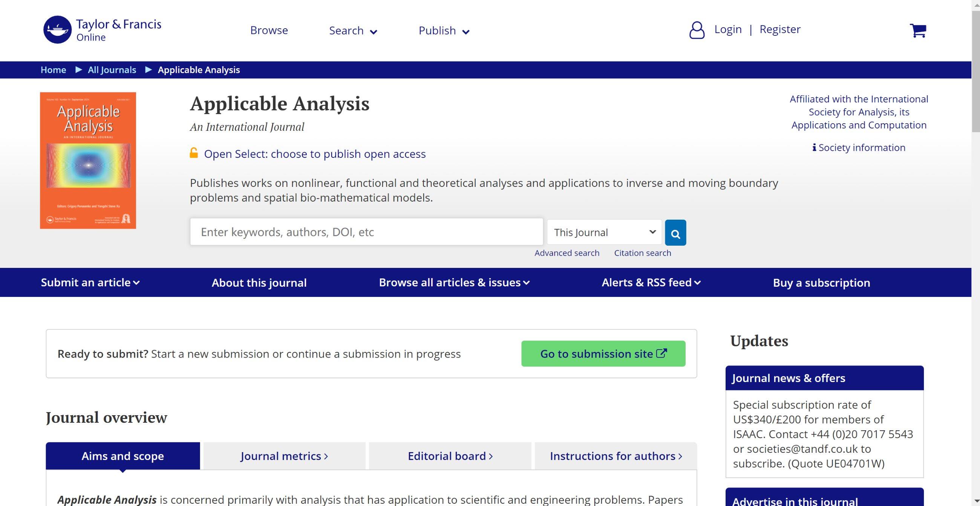Open the Browse menu item
This screenshot has width=980, height=506.
[269, 31]
